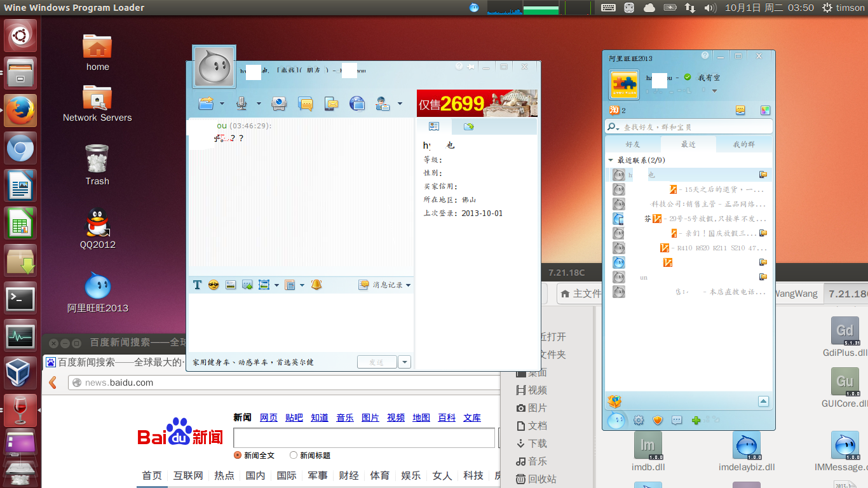Image resolution: width=868 pixels, height=488 pixels.
Task: Click the 查找好友、群和宝贝 search field
Action: click(x=689, y=126)
